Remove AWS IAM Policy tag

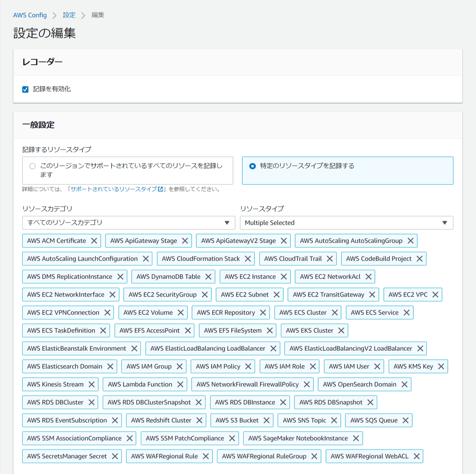pos(248,367)
